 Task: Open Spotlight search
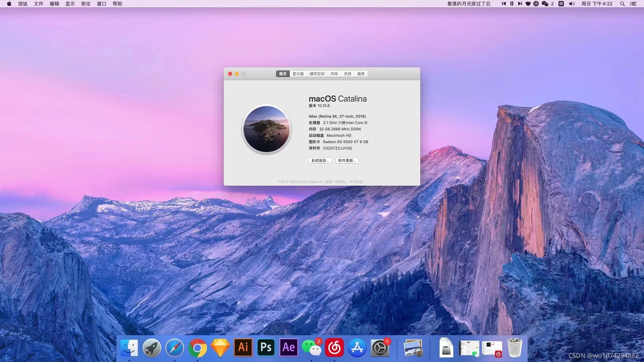click(x=623, y=4)
